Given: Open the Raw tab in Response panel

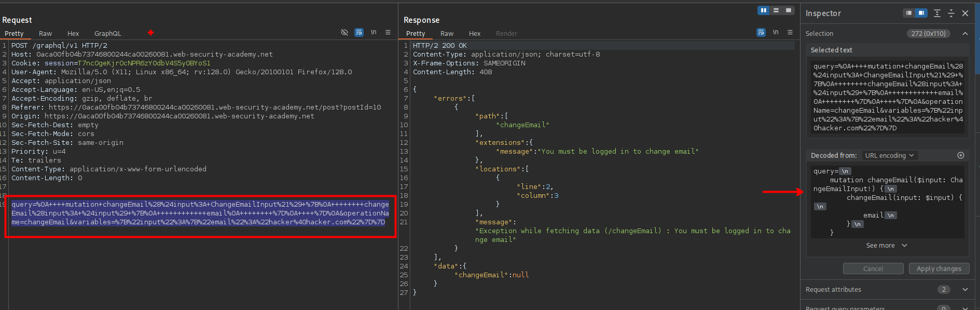Looking at the screenshot, I should (447, 33).
